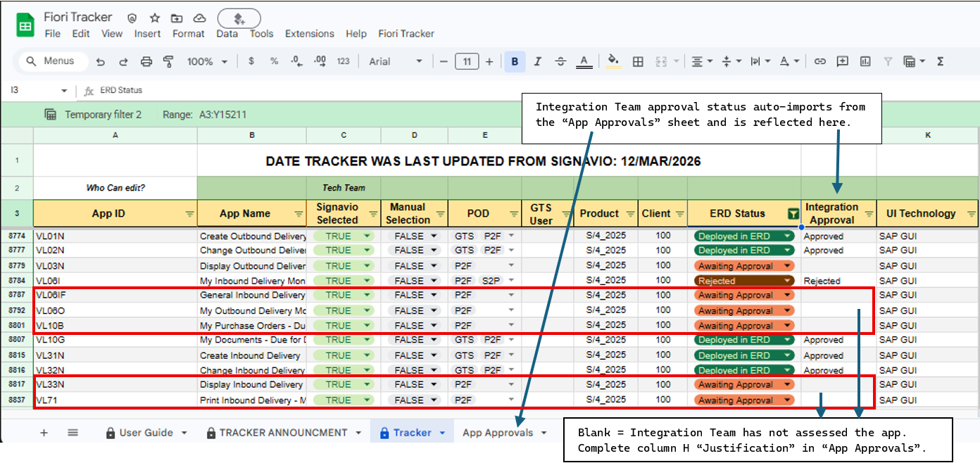Apply Italic formatting

pyautogui.click(x=537, y=62)
